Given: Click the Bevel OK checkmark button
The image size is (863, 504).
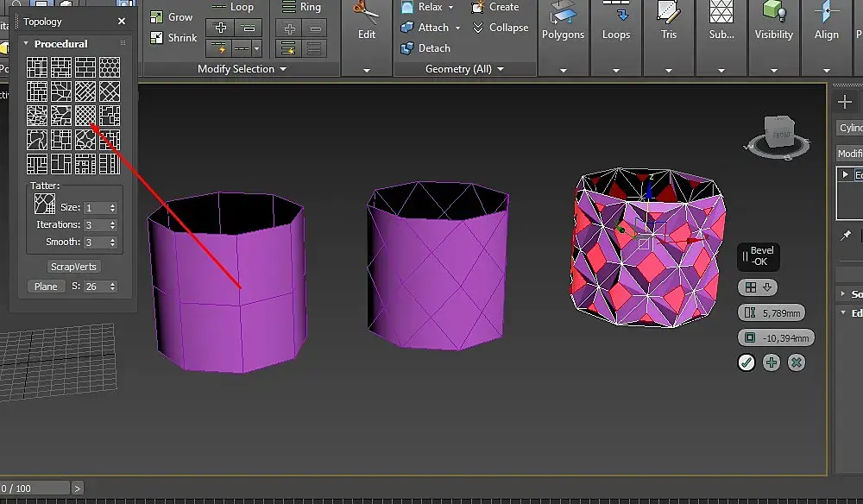Looking at the screenshot, I should [x=746, y=362].
